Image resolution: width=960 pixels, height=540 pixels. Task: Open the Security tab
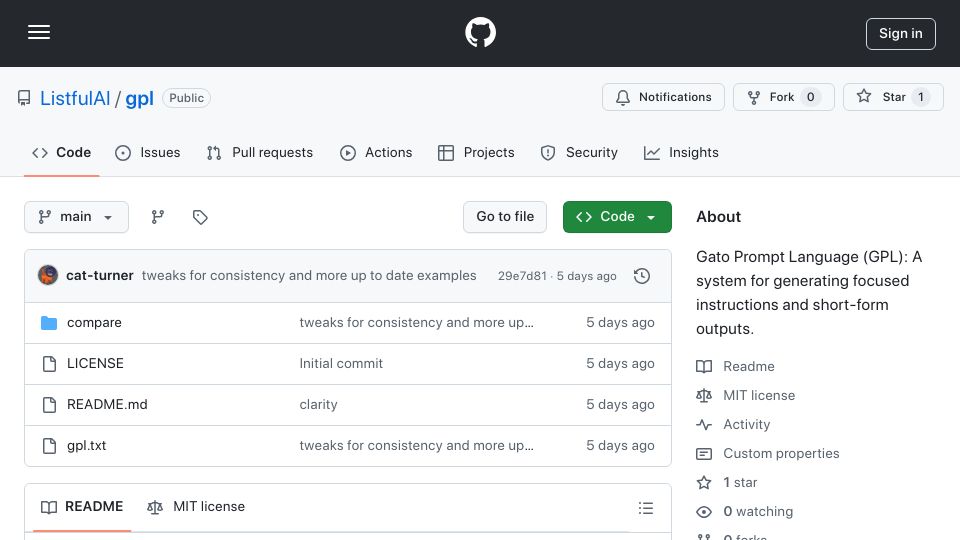tap(579, 152)
